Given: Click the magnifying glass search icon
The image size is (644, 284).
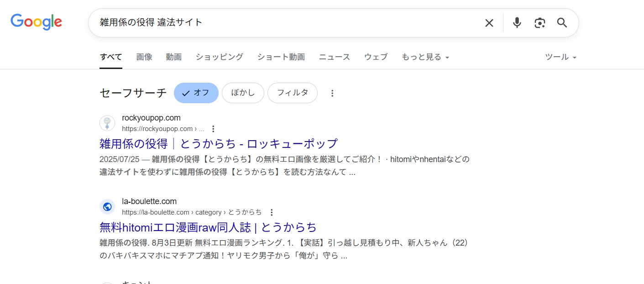Looking at the screenshot, I should (x=562, y=22).
